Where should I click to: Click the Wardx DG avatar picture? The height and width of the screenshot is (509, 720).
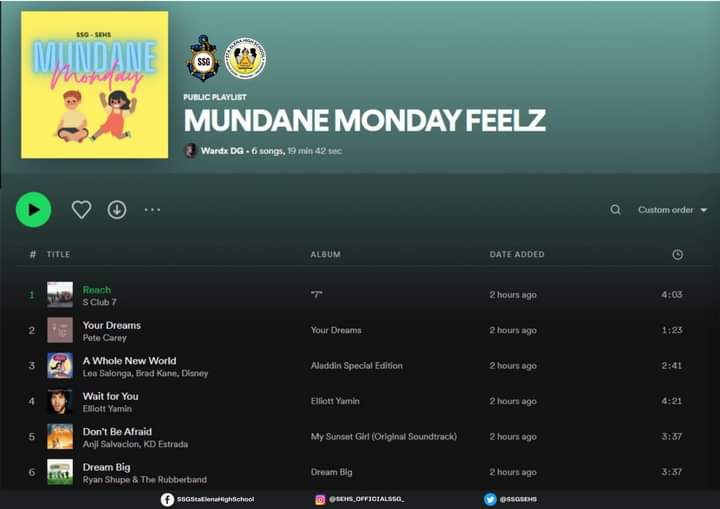191,151
